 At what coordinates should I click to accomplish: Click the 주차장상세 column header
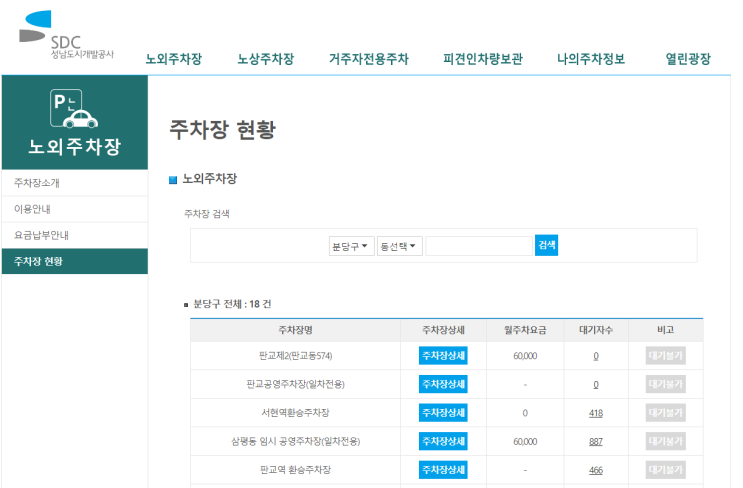click(443, 330)
